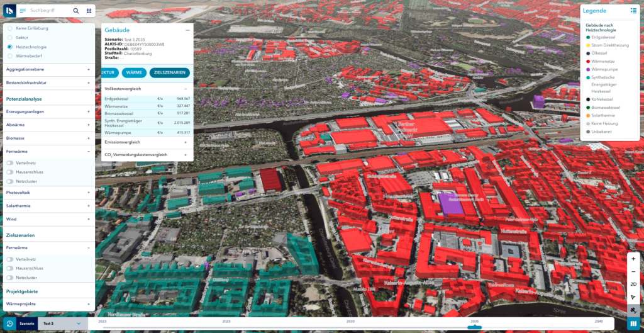Click in the Suchbegriff search field
Image resolution: width=644 pixels, height=333 pixels.
point(49,11)
